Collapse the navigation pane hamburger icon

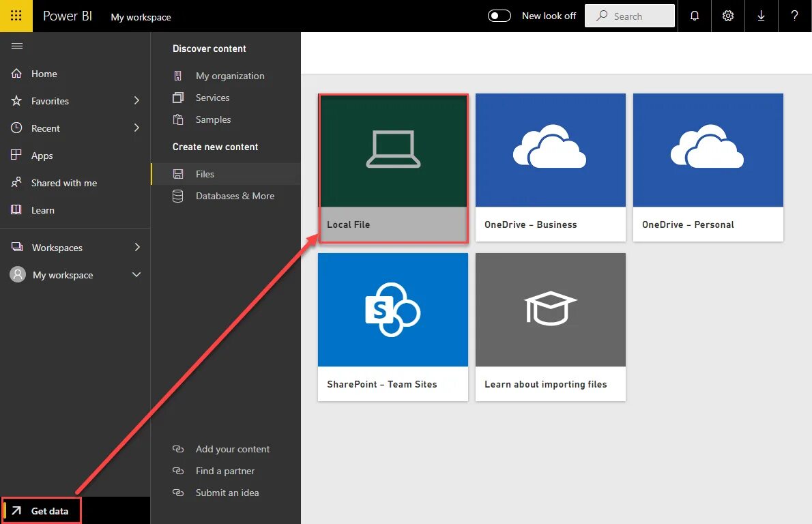17,46
